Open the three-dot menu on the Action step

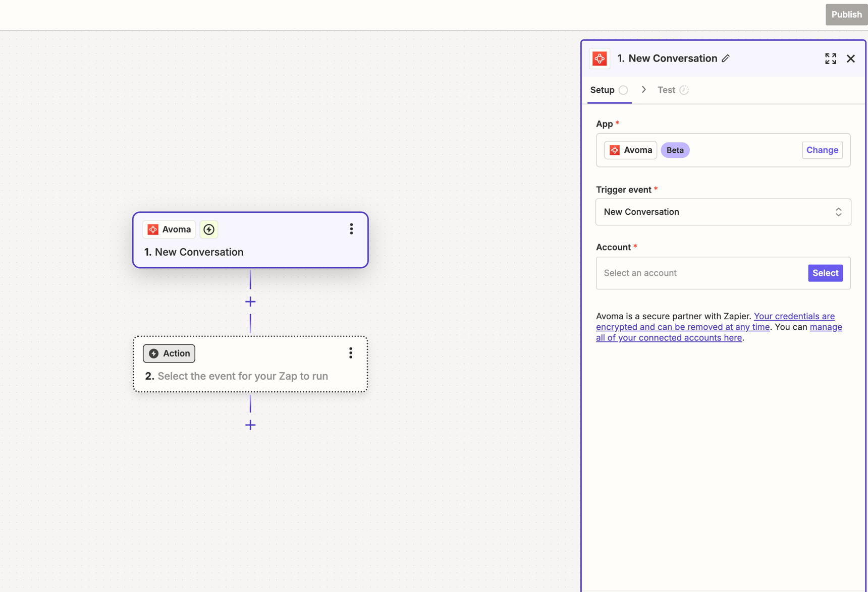click(350, 353)
